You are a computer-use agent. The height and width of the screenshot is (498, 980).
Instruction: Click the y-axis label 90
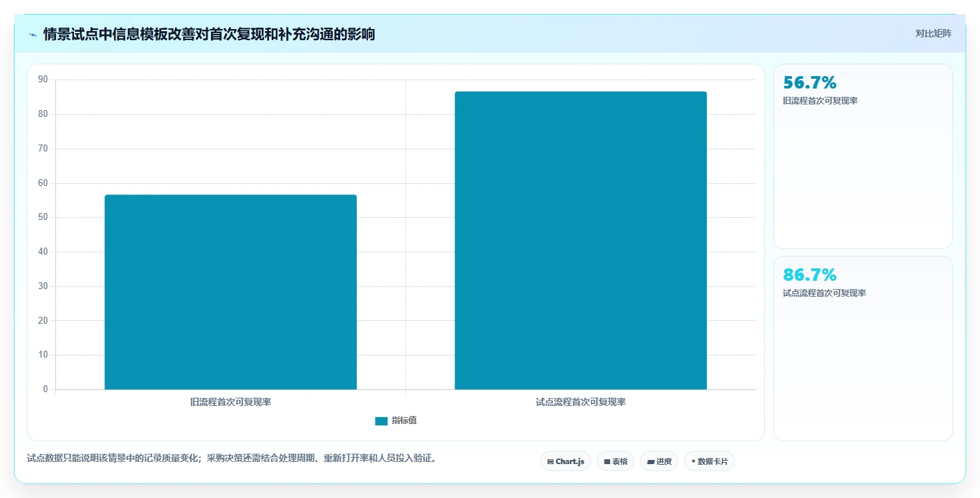pyautogui.click(x=43, y=80)
